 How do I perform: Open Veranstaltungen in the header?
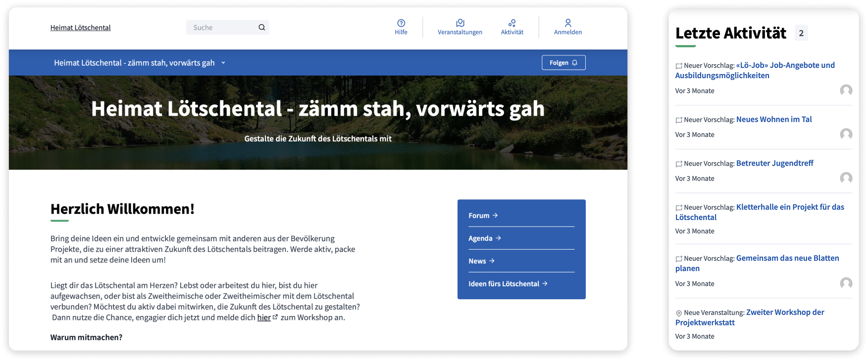click(x=460, y=27)
